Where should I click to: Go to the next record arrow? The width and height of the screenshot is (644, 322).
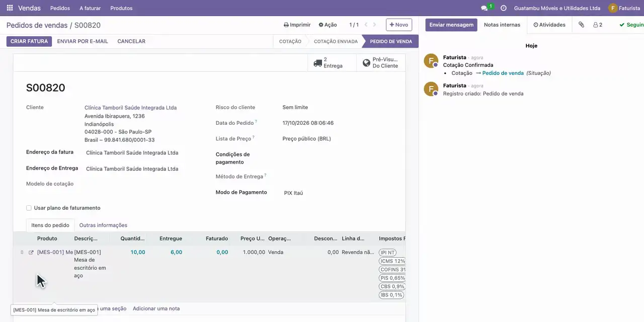coord(374,25)
